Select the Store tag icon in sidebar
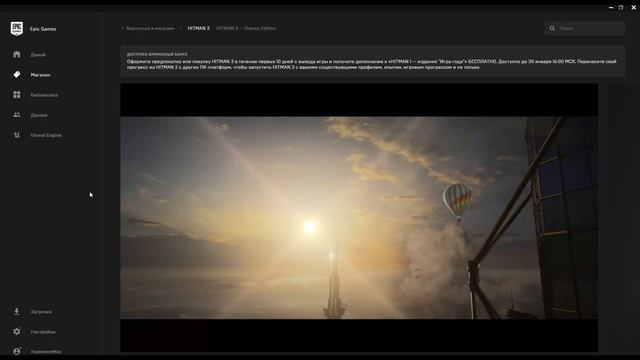This screenshot has width=640, height=360. pos(17,74)
